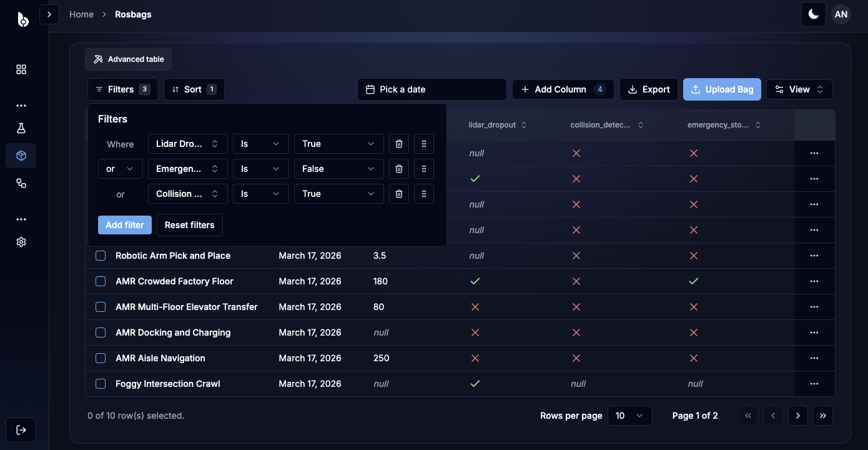Tick the Robotic Arm Pick and Place checkbox

(x=101, y=256)
